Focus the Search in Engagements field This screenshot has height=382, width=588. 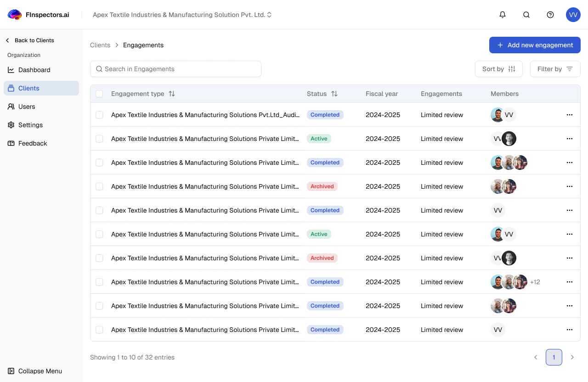coord(179,69)
